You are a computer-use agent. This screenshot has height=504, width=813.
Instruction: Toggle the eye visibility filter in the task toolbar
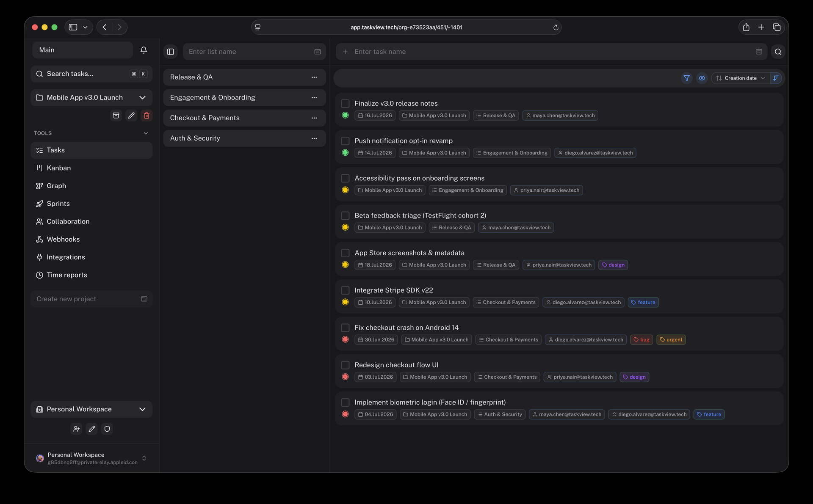tap(702, 78)
